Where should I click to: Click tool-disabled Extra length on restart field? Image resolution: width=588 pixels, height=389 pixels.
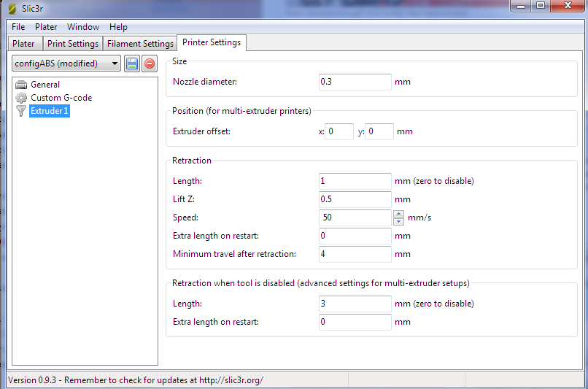(x=355, y=322)
